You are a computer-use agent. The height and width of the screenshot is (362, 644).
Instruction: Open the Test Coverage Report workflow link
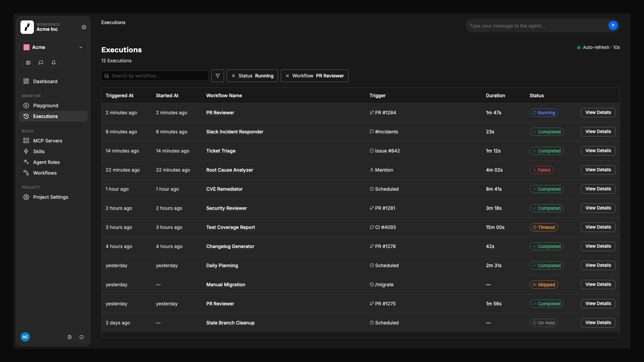tap(230, 227)
